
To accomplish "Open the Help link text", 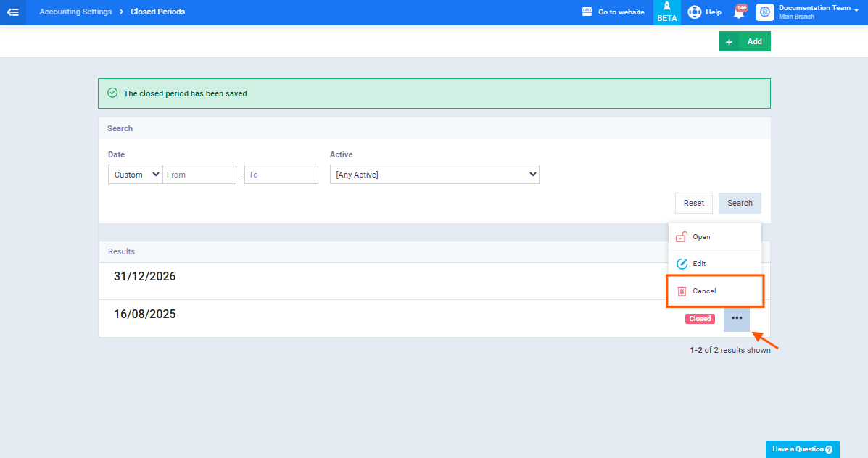I will tap(714, 12).
